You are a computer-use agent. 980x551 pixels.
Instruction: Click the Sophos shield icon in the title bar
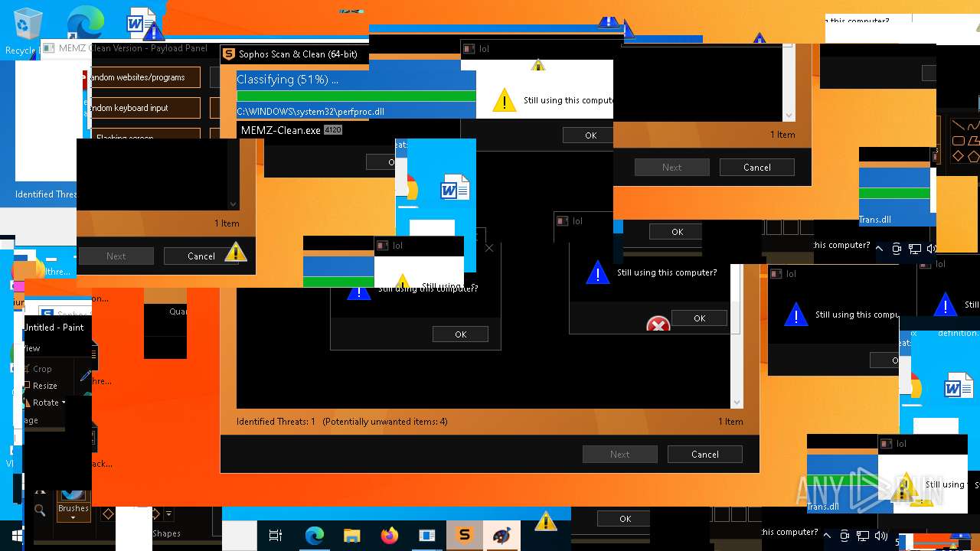[228, 54]
